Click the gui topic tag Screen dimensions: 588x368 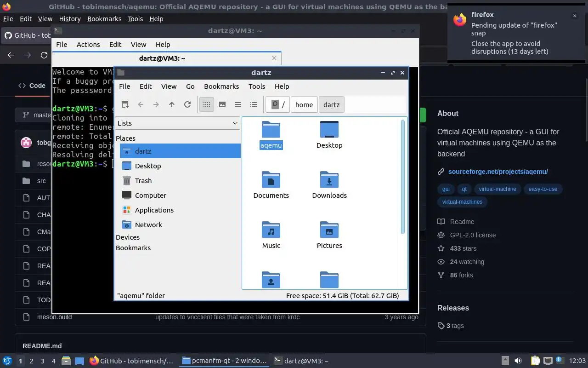point(446,189)
